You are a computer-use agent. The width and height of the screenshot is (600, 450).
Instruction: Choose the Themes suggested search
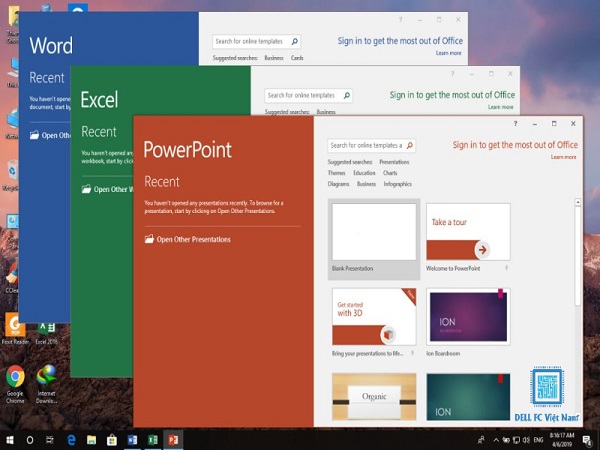coord(336,173)
